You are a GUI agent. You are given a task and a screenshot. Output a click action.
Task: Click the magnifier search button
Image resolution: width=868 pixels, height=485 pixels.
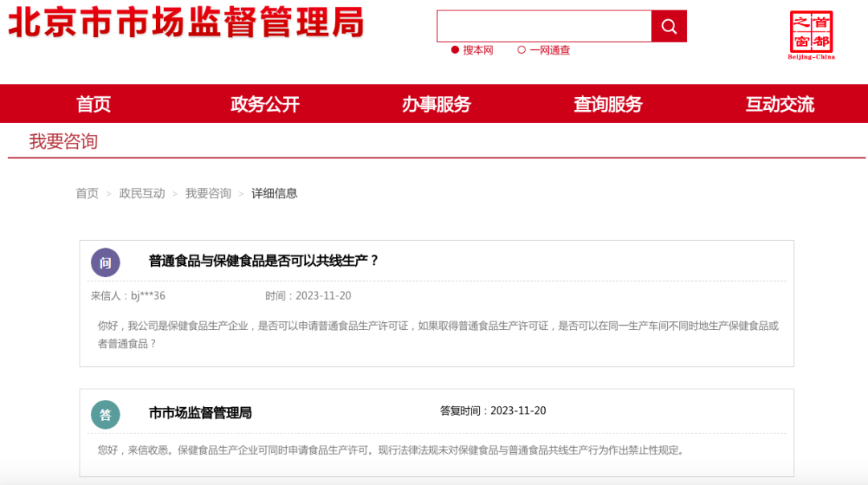(669, 26)
